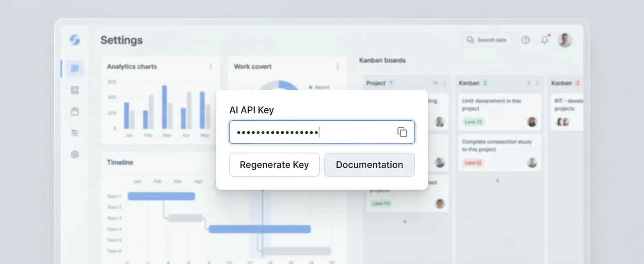644x264 pixels.
Task: Copy the AI API key
Action: (x=402, y=132)
